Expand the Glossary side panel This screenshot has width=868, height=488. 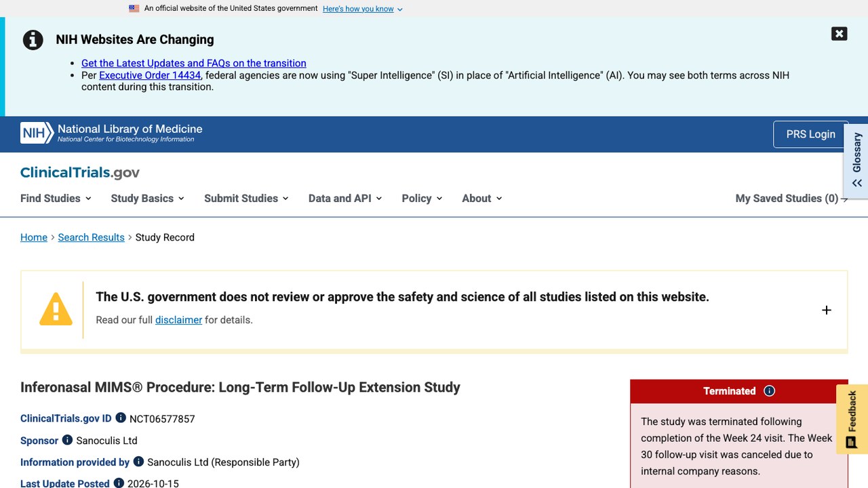coord(856,161)
